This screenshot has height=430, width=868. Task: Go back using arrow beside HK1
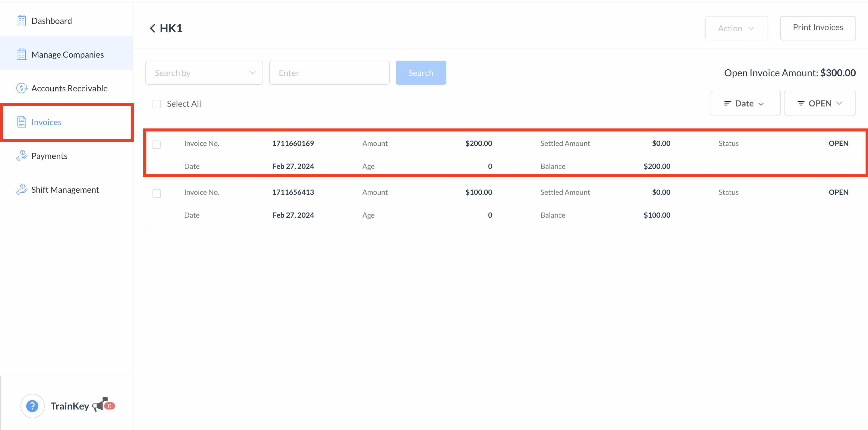pyautogui.click(x=153, y=28)
